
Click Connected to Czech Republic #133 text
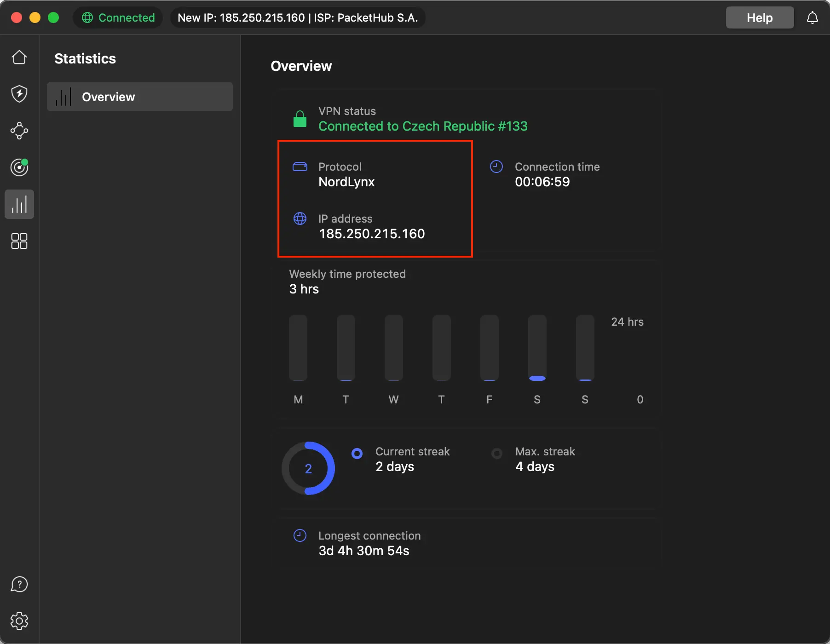423,126
